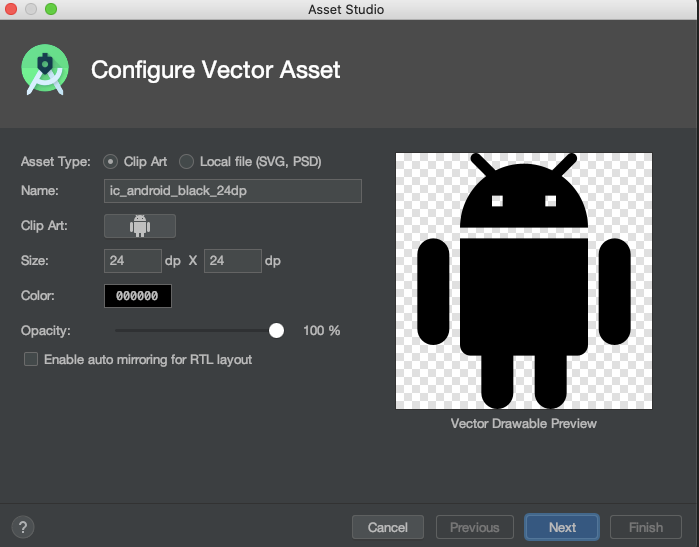Open the 000000 color swatch picker
This screenshot has width=699, height=547.
[138, 296]
